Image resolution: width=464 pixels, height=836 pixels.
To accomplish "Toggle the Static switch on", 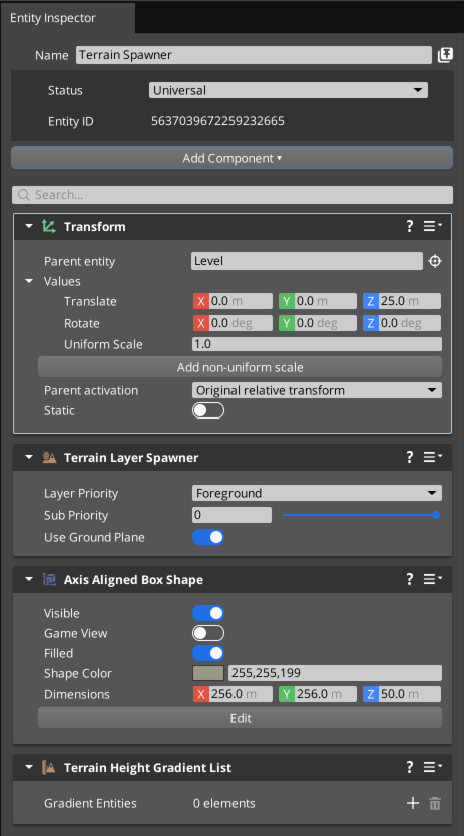I will tap(208, 410).
